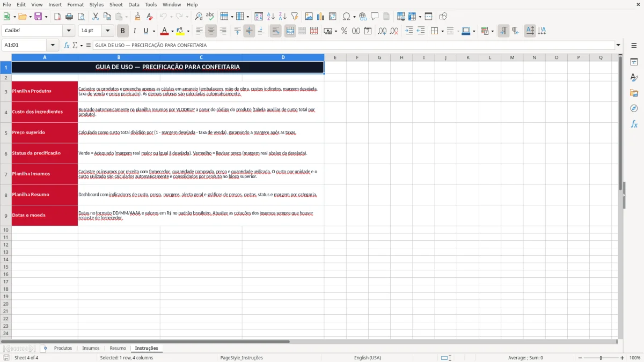644x362 pixels.
Task: Apply the yellow background color
Action: pyautogui.click(x=180, y=31)
